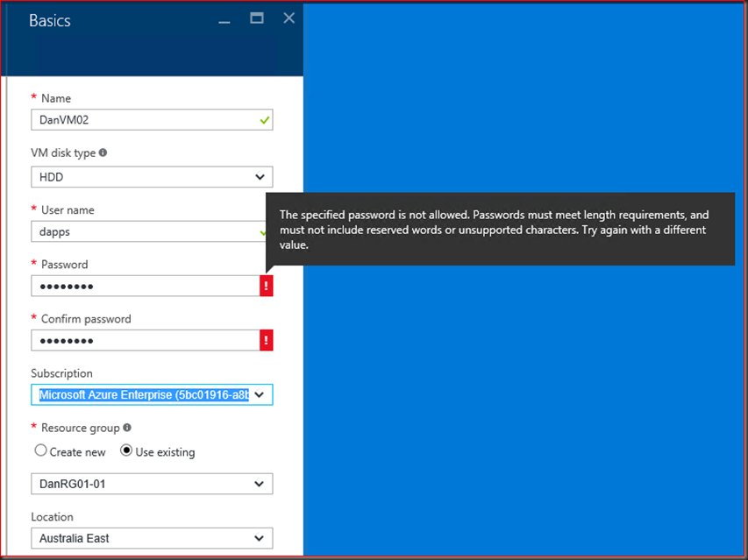Maximize the Basics blade
Image resolution: width=748 pixels, height=560 pixels.
click(257, 18)
